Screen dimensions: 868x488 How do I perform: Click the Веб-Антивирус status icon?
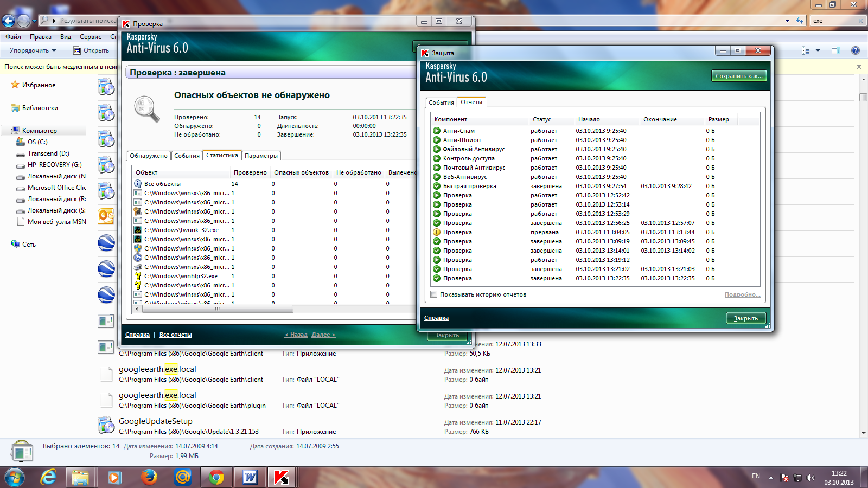tap(437, 177)
